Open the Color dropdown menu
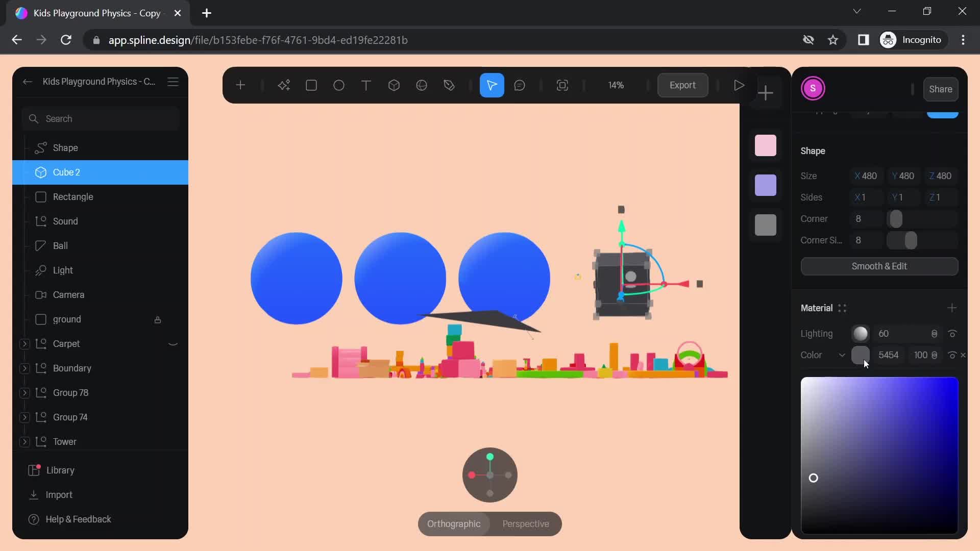The width and height of the screenshot is (980, 551). click(842, 355)
